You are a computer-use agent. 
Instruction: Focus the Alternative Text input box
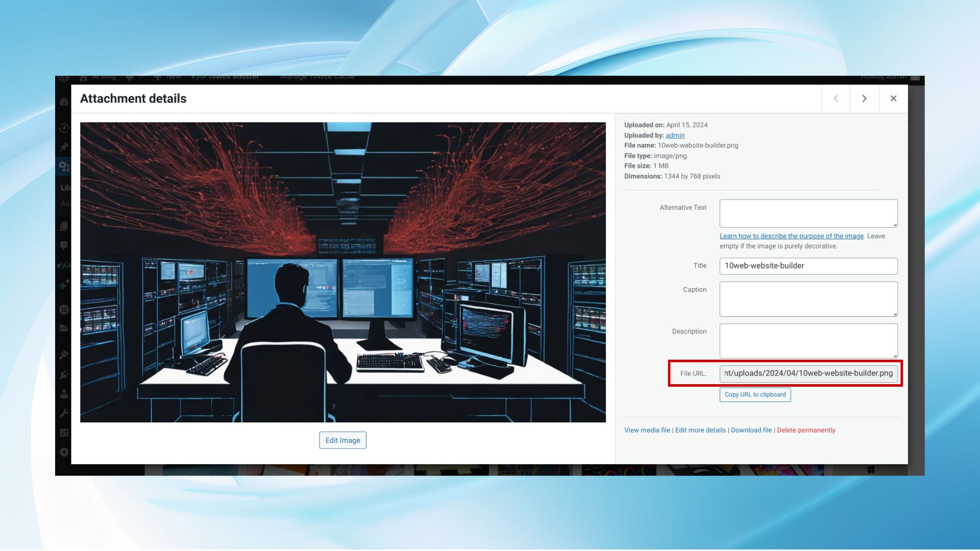tap(808, 213)
